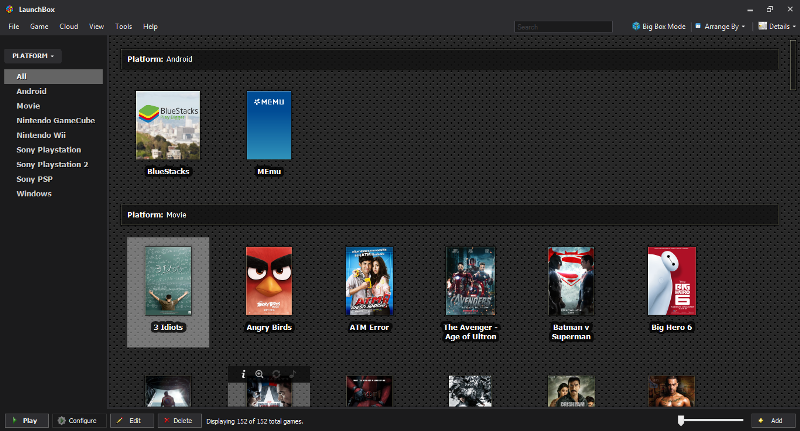This screenshot has width=800, height=431.
Task: Select the Deadpool poster thumbnail
Action: [x=369, y=391]
